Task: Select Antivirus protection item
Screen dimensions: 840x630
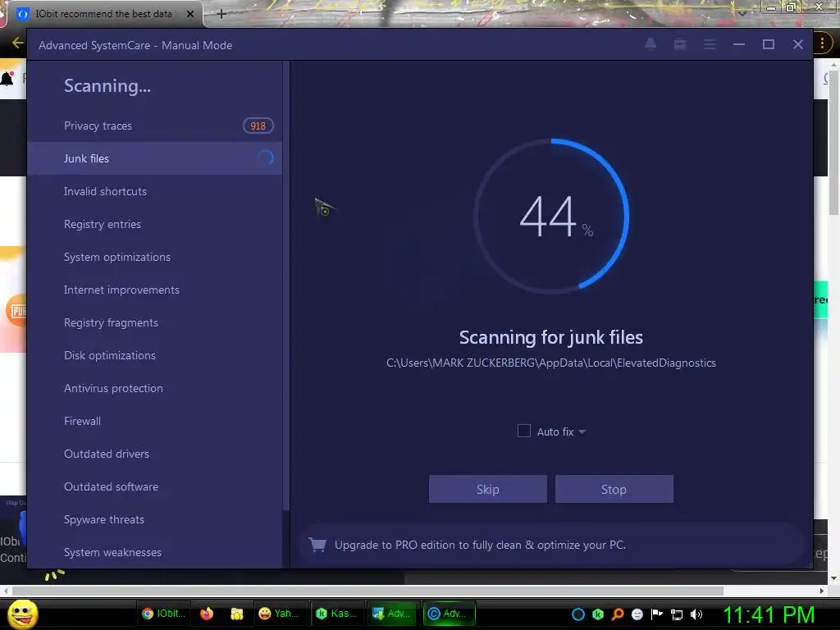Action: coord(154,388)
